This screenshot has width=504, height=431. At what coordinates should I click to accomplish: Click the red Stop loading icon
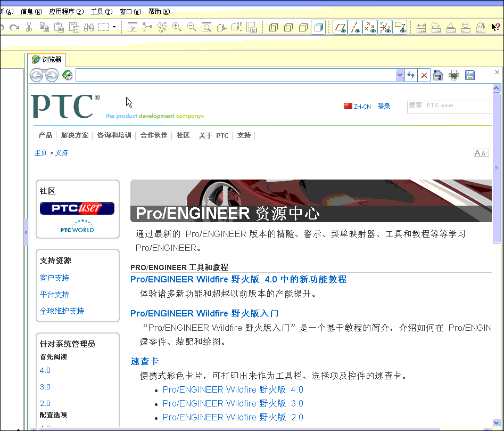point(424,75)
